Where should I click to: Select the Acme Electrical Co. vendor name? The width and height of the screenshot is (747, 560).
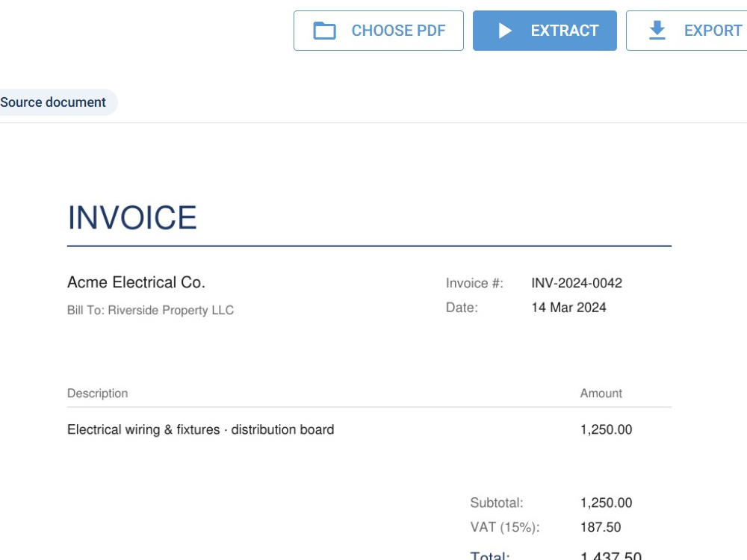pos(136,282)
